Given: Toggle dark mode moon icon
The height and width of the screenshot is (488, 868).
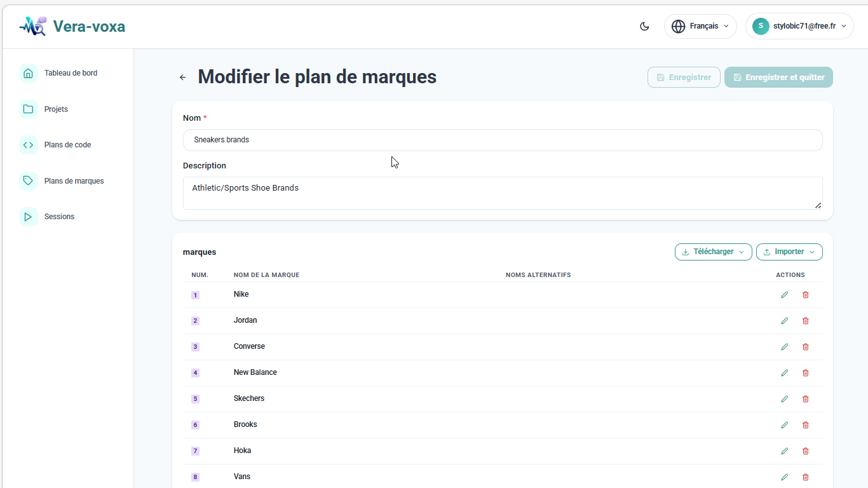Looking at the screenshot, I should [x=644, y=27].
